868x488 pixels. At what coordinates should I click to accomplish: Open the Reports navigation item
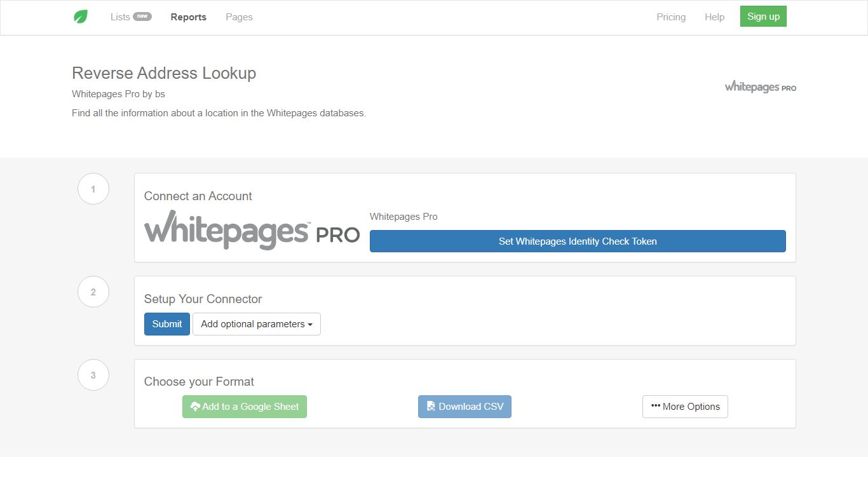189,17
